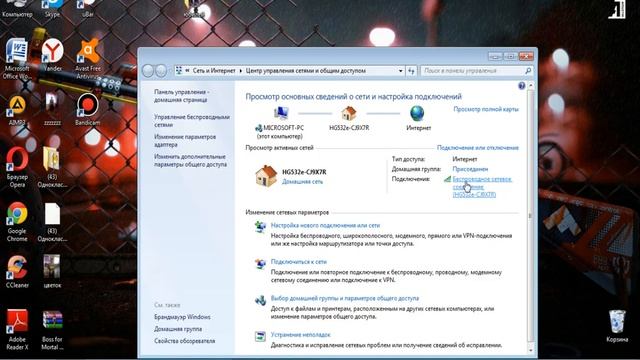Open help with the question mark icon
Image resolution: width=640 pixels, height=360 pixels.
point(521,86)
